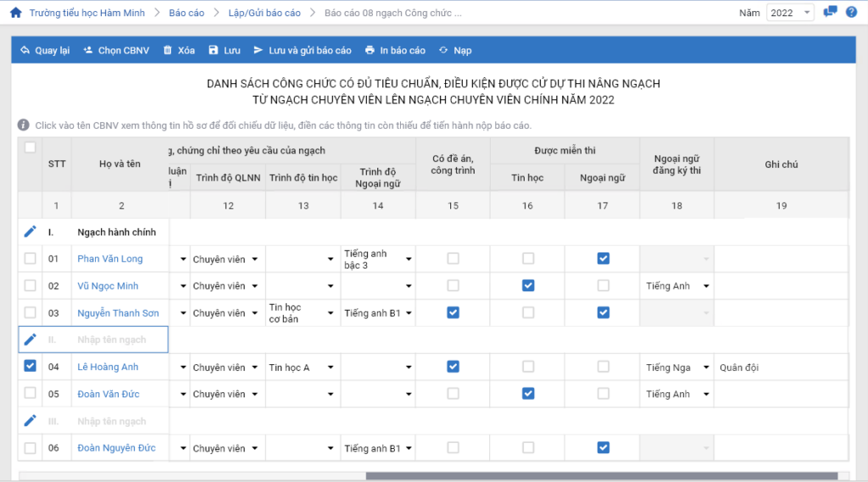
Task: Uncheck the row checkbox for Lê Hoàng Anh
Action: tap(31, 367)
